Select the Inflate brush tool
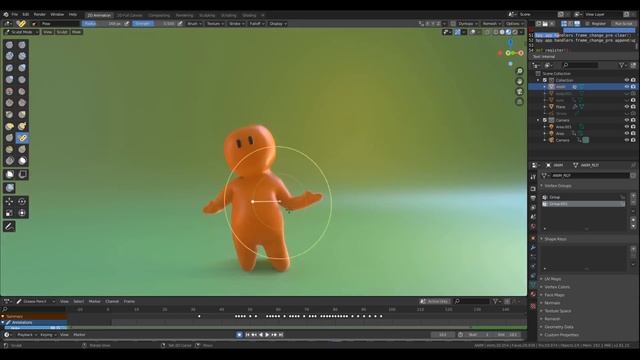The image size is (640, 360). (x=22, y=68)
